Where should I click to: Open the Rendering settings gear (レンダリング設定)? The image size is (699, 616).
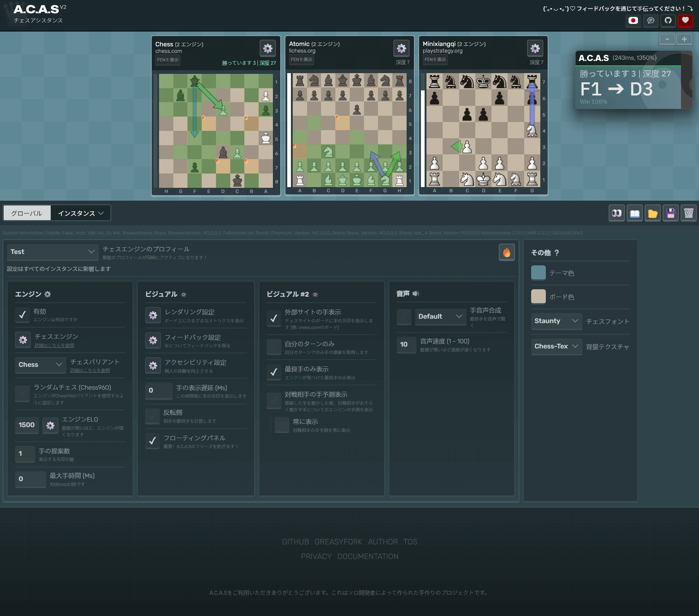pos(153,315)
